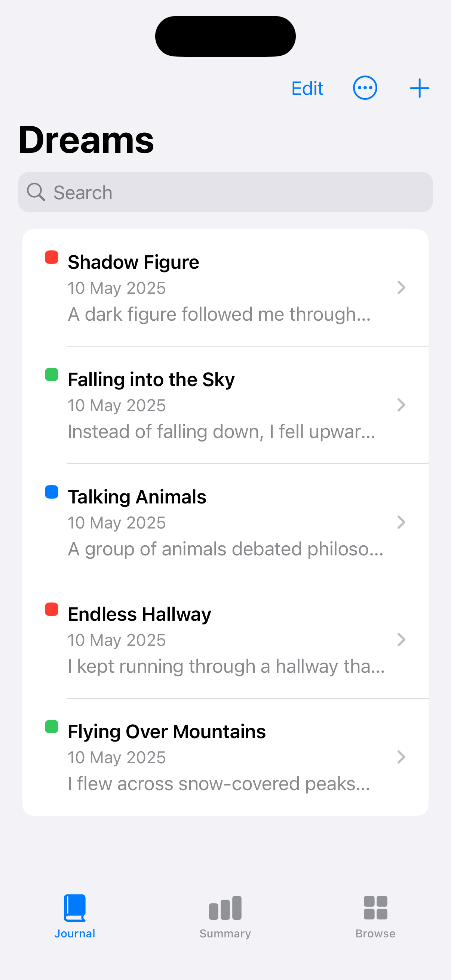Tap the Journal book icon
451x980 pixels.
point(74,908)
